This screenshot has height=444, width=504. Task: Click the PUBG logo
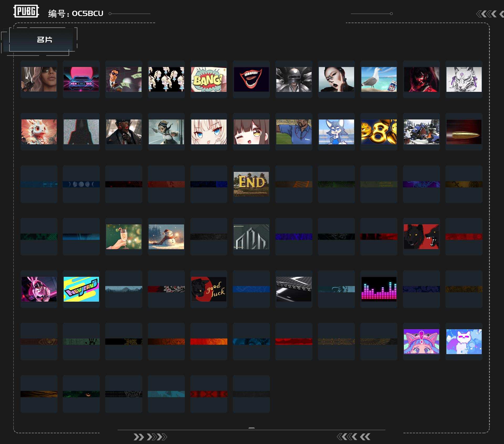[26, 11]
